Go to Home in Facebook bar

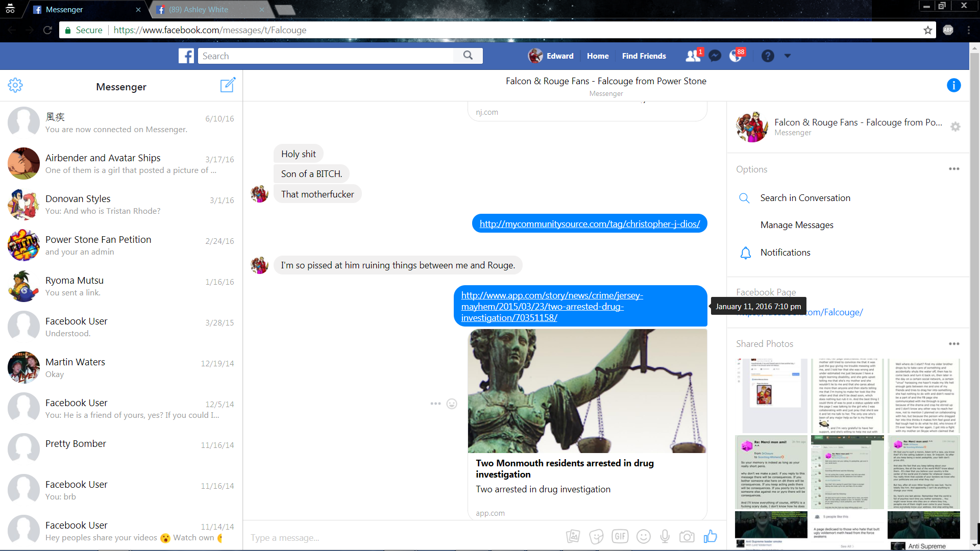pos(598,56)
